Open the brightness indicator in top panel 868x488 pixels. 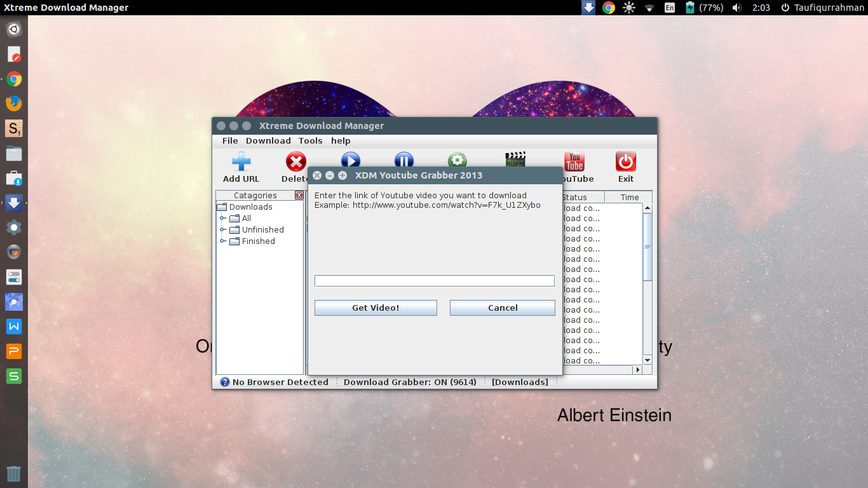click(x=629, y=8)
